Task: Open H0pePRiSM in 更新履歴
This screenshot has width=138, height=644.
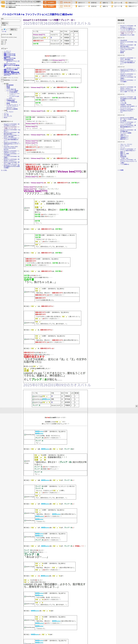Action: click(123, 40)
